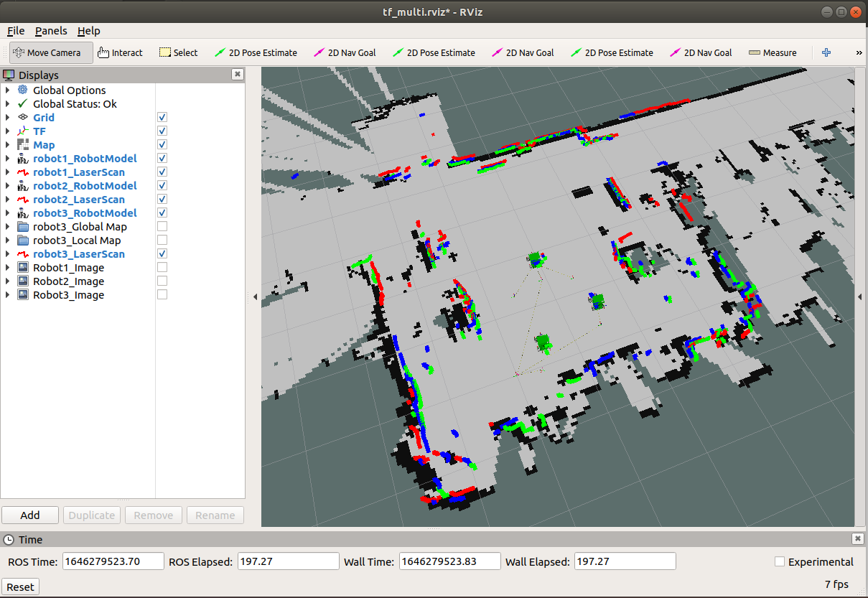Activate the Interact tool

click(120, 52)
